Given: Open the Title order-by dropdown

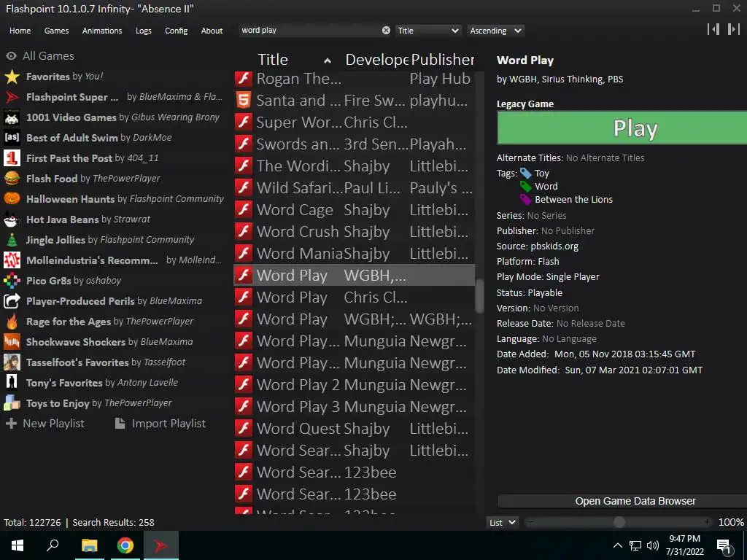Looking at the screenshot, I should (427, 31).
